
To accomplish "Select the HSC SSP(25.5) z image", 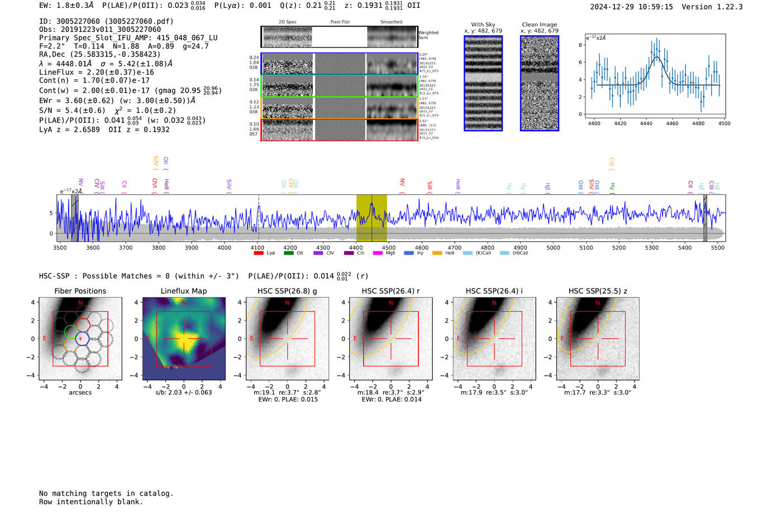I will 598,339.
